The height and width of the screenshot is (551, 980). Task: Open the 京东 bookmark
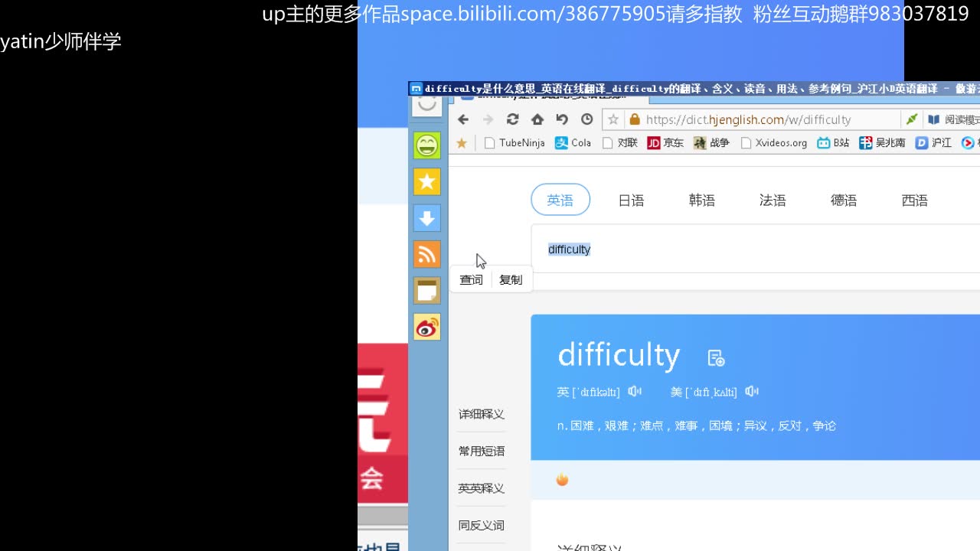[665, 143]
